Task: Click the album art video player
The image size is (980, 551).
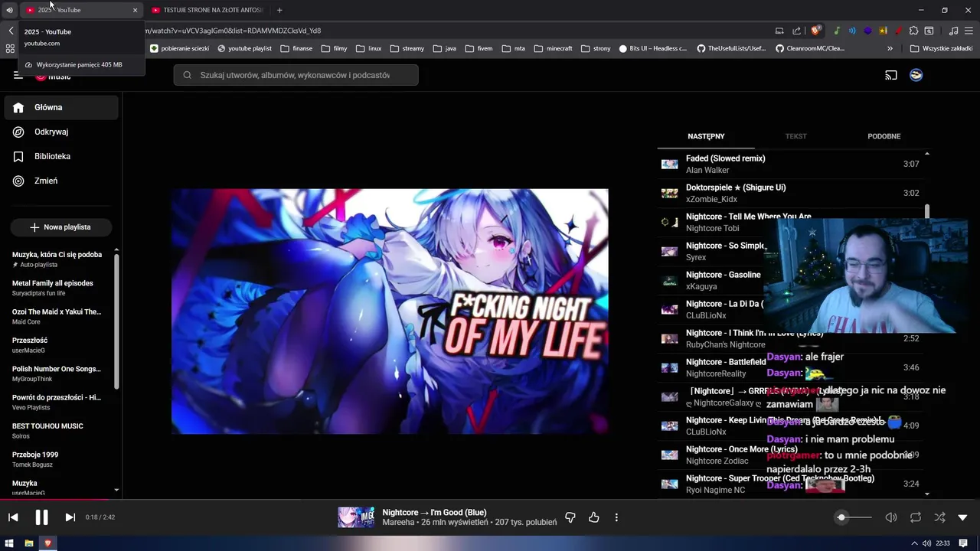Action: point(390,311)
